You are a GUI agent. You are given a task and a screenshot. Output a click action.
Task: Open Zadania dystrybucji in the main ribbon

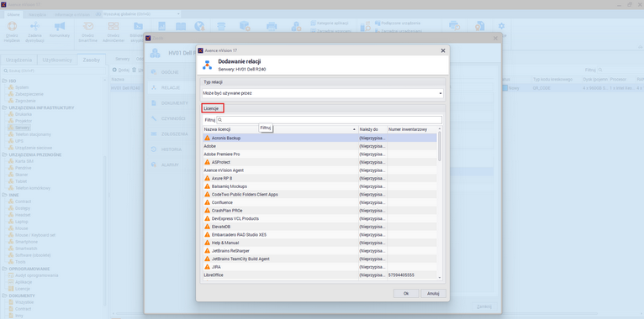[x=35, y=31]
